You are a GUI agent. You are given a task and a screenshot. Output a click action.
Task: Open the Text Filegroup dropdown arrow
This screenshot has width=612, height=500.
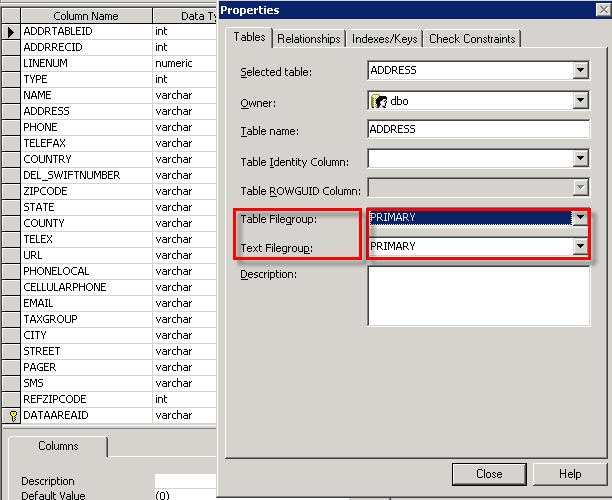[x=580, y=246]
